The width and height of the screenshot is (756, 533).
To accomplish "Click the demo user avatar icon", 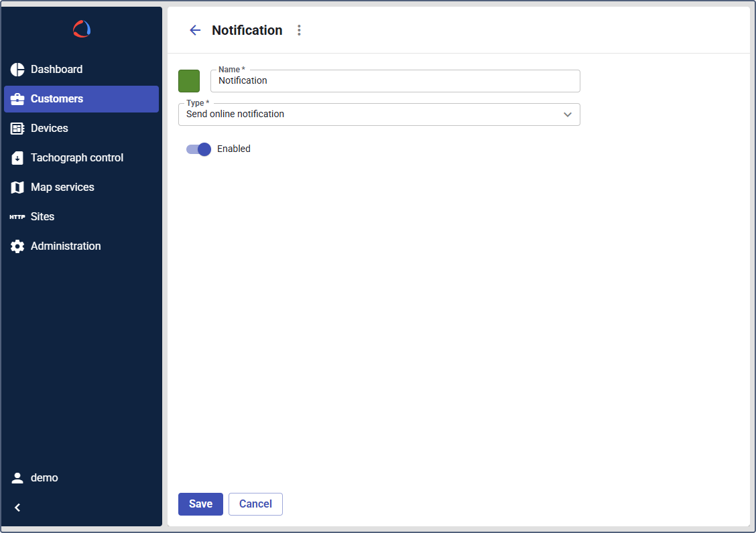I will 17,478.
